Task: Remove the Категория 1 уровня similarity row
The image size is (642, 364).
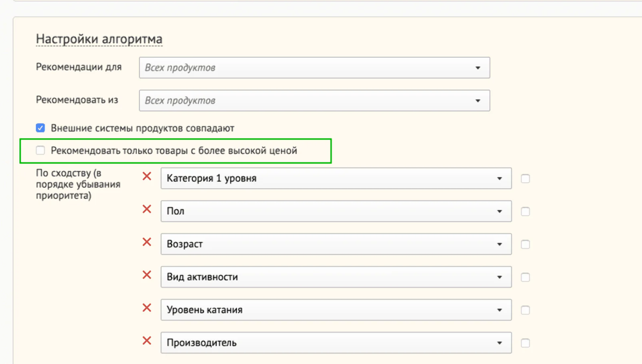Action: pos(147,176)
